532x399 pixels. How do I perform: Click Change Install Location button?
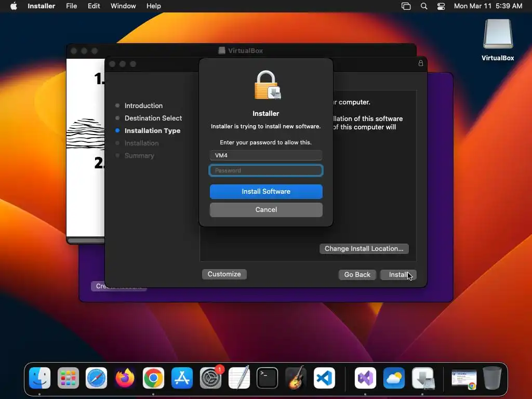pyautogui.click(x=364, y=249)
